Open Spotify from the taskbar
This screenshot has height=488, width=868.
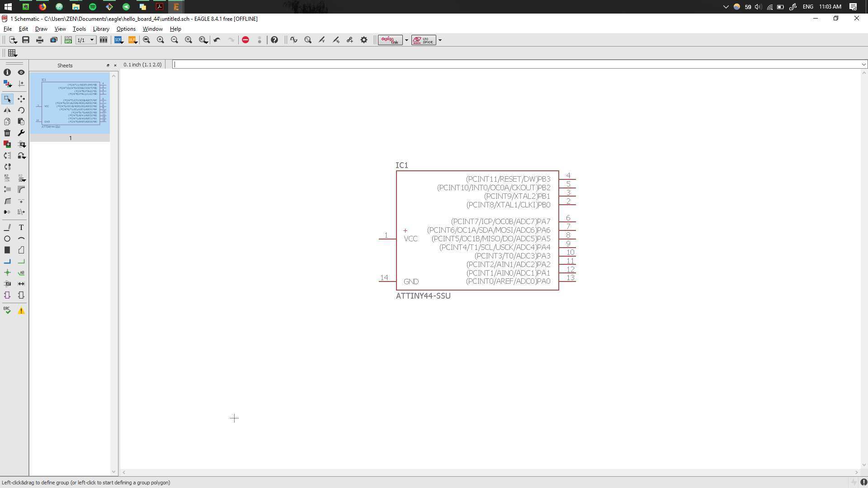point(93,7)
